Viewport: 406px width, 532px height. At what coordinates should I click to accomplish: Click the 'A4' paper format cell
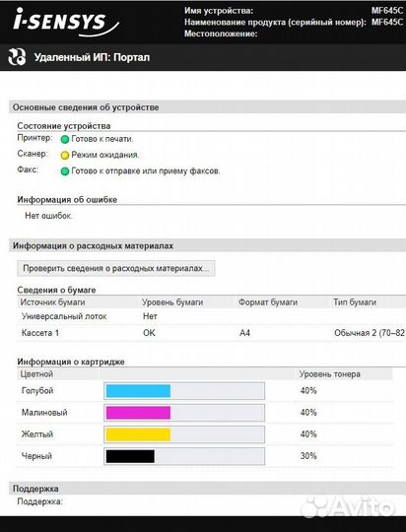(x=244, y=333)
